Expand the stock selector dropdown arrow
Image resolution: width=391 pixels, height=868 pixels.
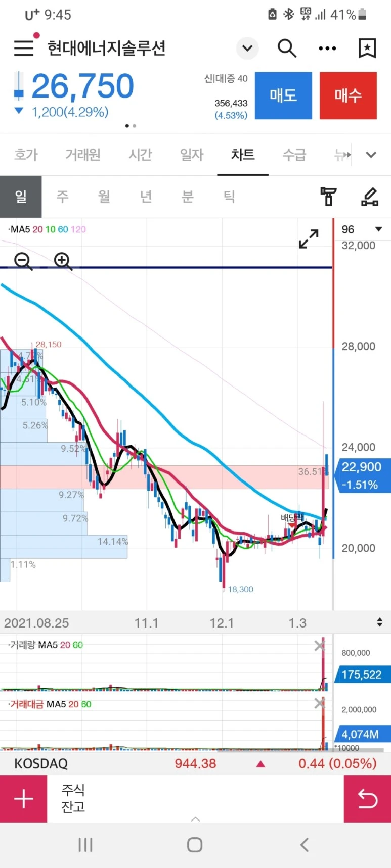point(247,49)
